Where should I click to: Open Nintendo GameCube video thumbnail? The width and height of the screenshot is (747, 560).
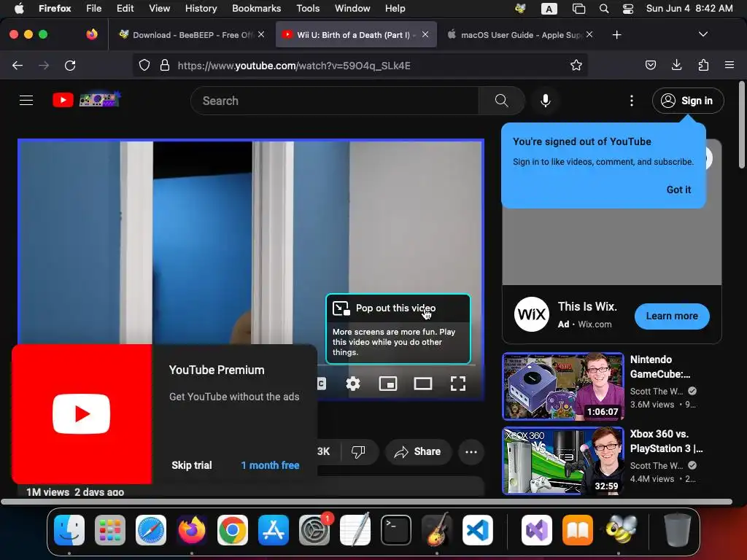pyautogui.click(x=563, y=386)
